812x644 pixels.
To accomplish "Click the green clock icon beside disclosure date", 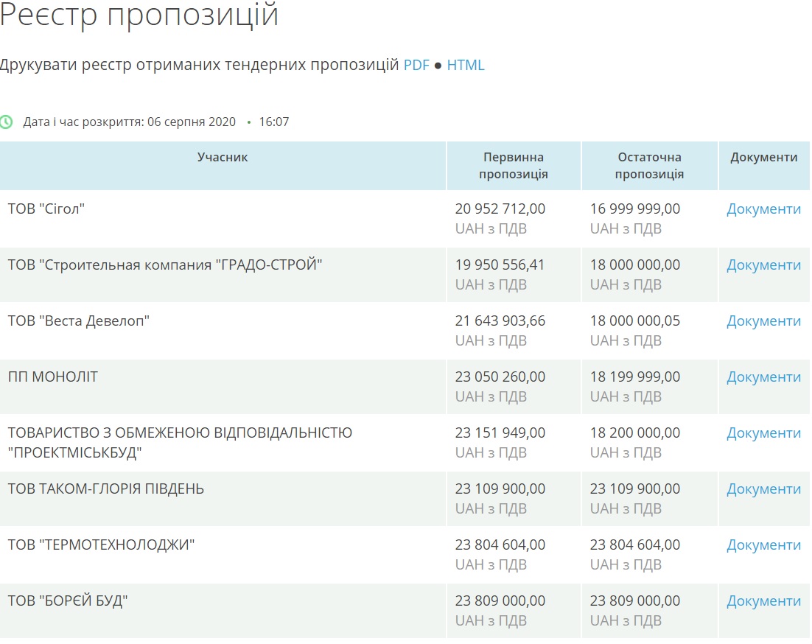I will point(6,122).
